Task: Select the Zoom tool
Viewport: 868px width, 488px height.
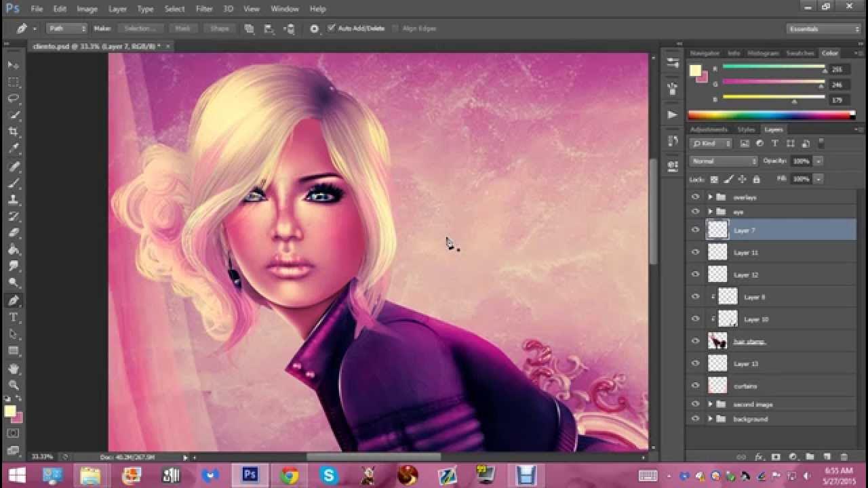Action: [x=13, y=385]
